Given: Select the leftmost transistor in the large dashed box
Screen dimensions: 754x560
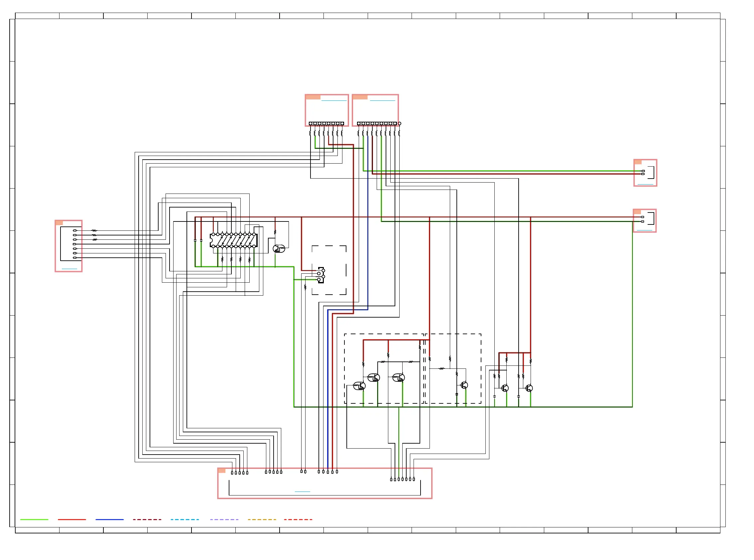Looking at the screenshot, I should (x=360, y=386).
